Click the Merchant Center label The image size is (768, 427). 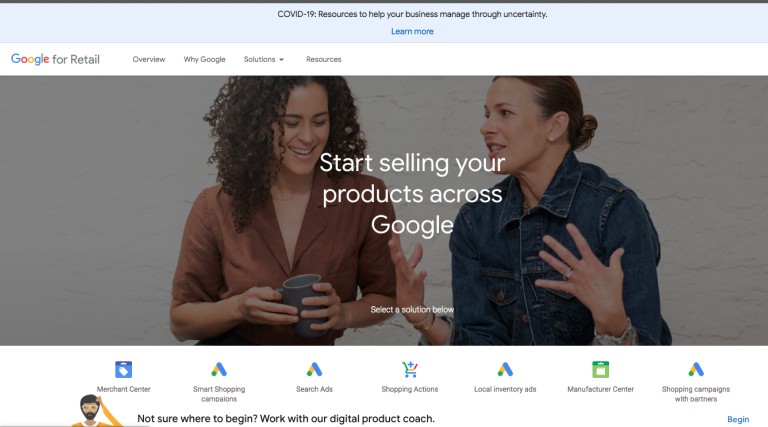(123, 389)
